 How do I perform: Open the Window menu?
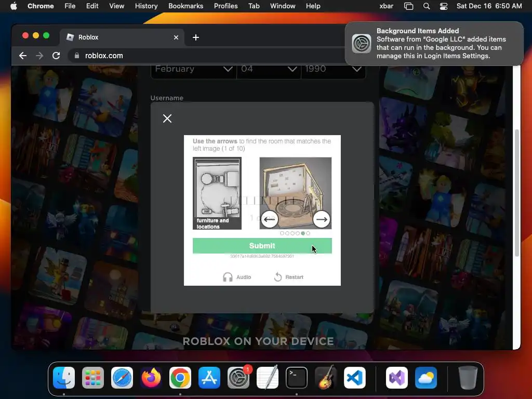tap(283, 6)
